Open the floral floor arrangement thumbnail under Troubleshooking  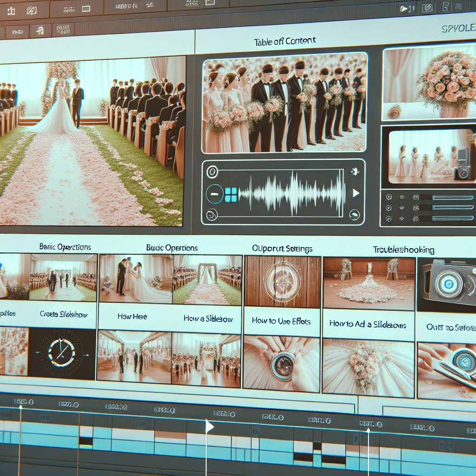coord(369,284)
